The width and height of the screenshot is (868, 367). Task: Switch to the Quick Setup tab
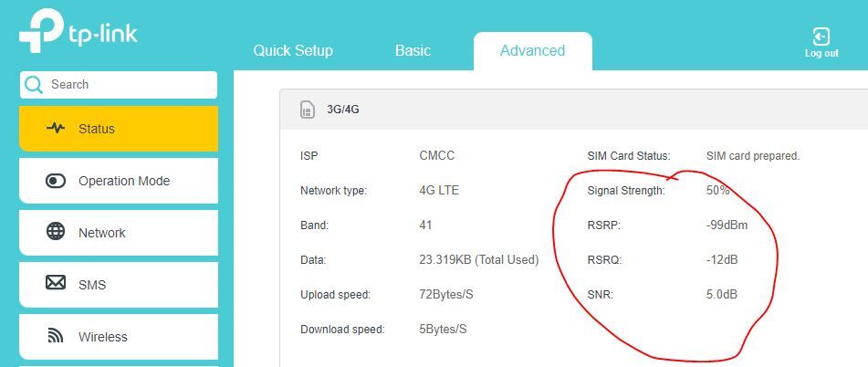(x=293, y=51)
